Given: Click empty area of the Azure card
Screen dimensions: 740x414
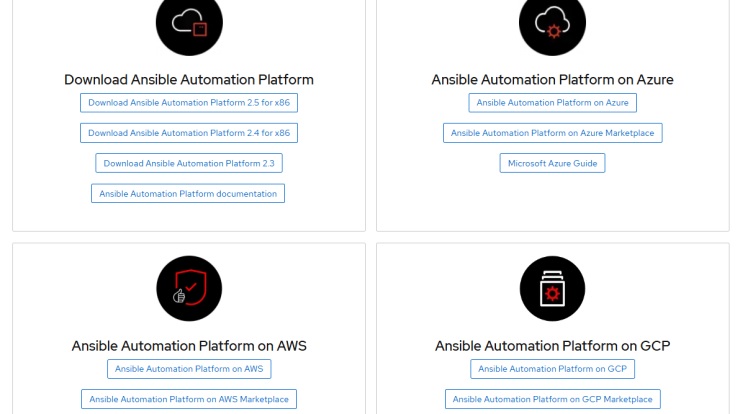Looking at the screenshot, I should click(x=552, y=205).
